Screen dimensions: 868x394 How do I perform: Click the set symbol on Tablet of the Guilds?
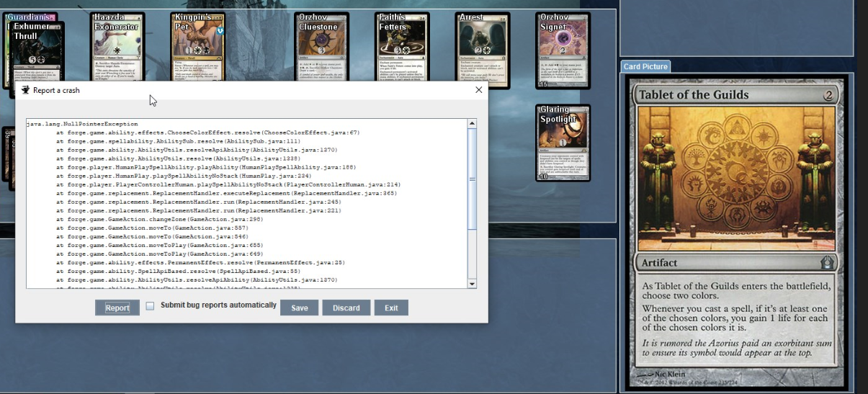click(827, 263)
